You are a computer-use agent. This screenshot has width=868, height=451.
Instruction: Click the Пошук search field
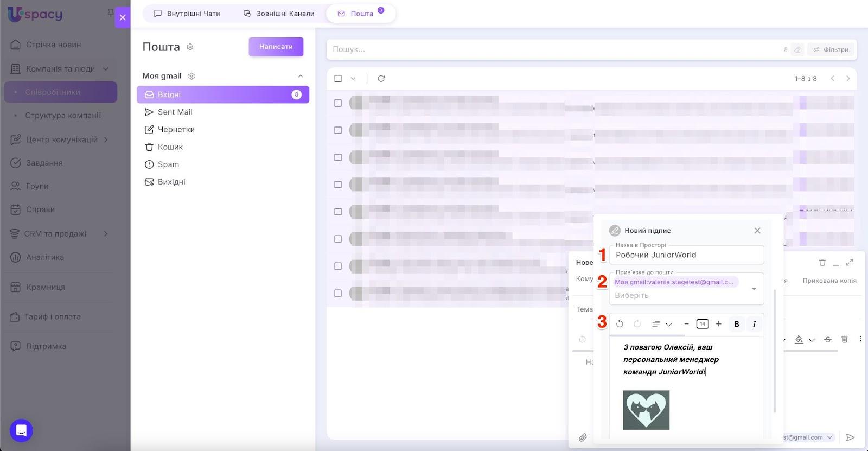(x=553, y=49)
